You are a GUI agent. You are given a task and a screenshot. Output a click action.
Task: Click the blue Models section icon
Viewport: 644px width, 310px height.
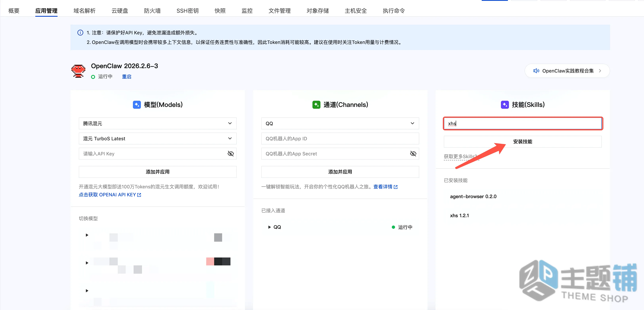137,105
